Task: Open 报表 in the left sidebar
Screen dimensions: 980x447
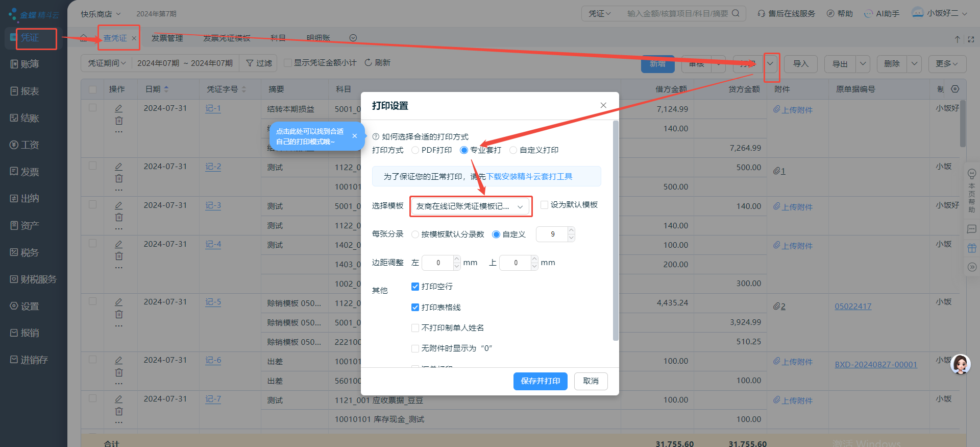Action: click(30, 91)
